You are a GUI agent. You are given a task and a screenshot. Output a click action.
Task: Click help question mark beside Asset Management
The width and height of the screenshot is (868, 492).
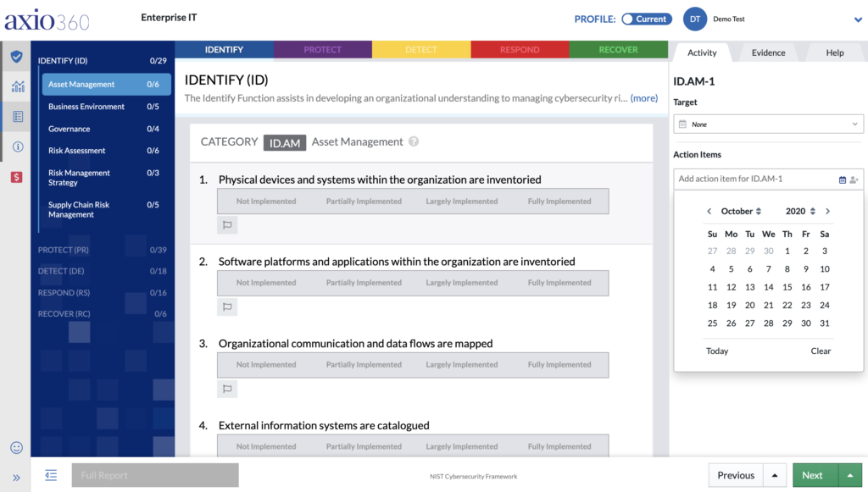tap(414, 142)
